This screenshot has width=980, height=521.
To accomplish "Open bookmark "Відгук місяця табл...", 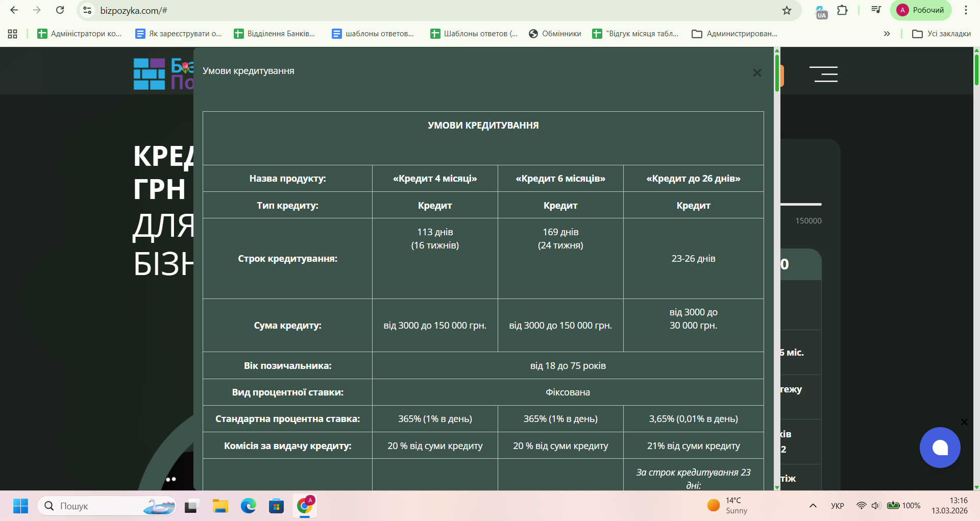I will 635,34.
